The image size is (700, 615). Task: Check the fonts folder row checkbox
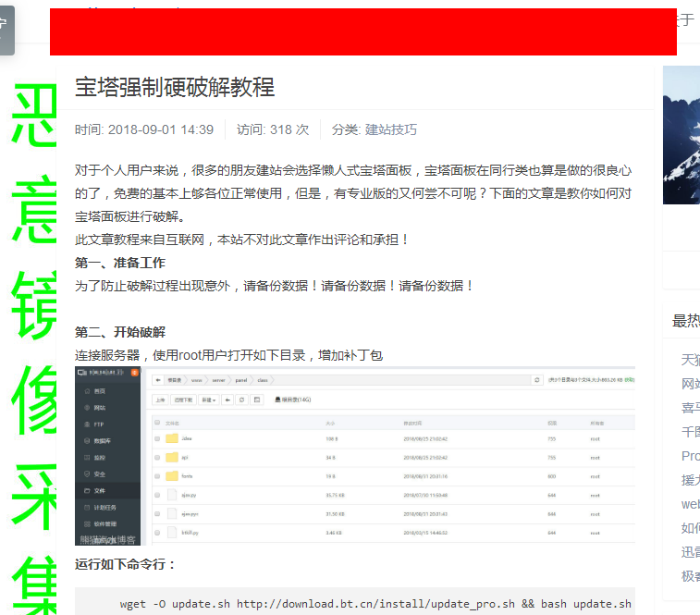pos(157,476)
